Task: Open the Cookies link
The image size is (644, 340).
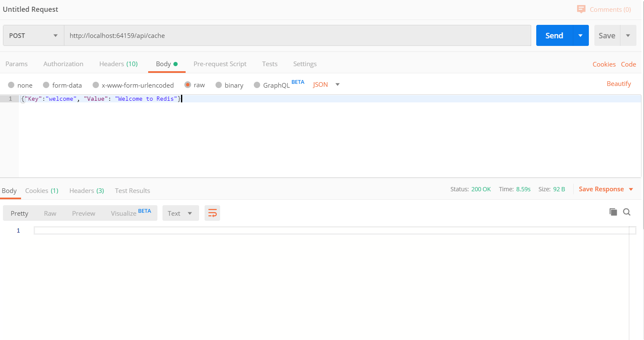Action: coord(604,64)
